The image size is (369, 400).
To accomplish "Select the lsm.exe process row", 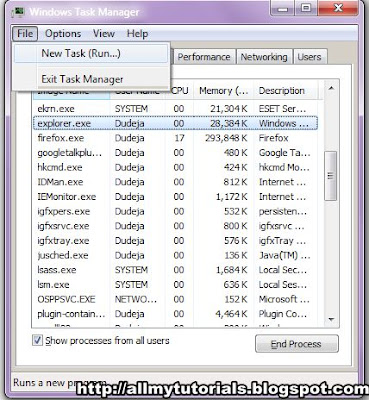I will coord(176,285).
